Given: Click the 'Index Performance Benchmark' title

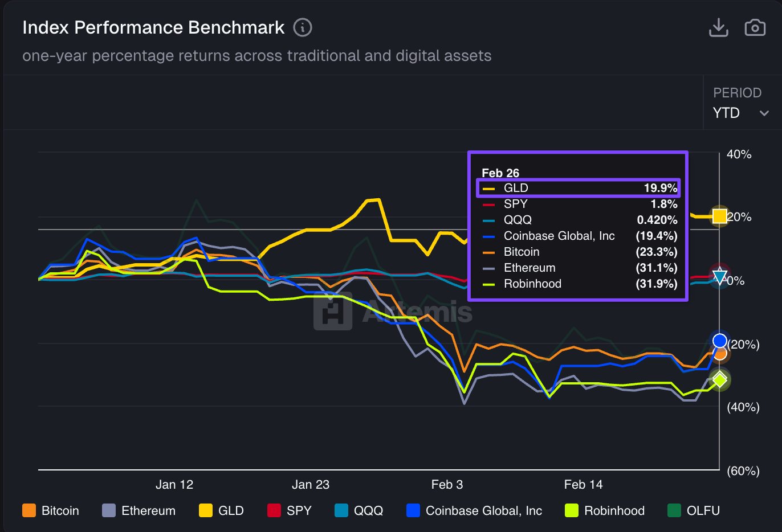Looking at the screenshot, I should (153, 27).
